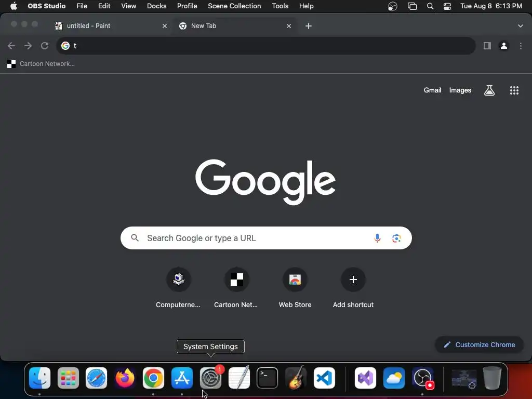
Task: Open the Tools menu
Action: click(x=280, y=6)
